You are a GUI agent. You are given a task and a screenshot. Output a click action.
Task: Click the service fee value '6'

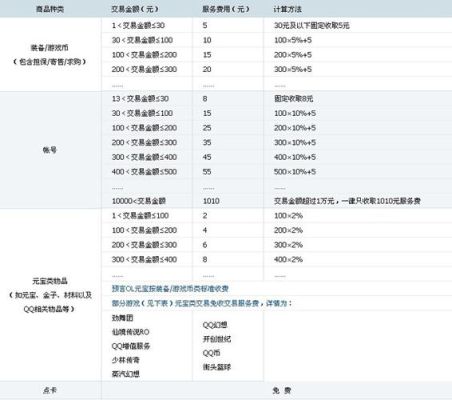tap(205, 245)
